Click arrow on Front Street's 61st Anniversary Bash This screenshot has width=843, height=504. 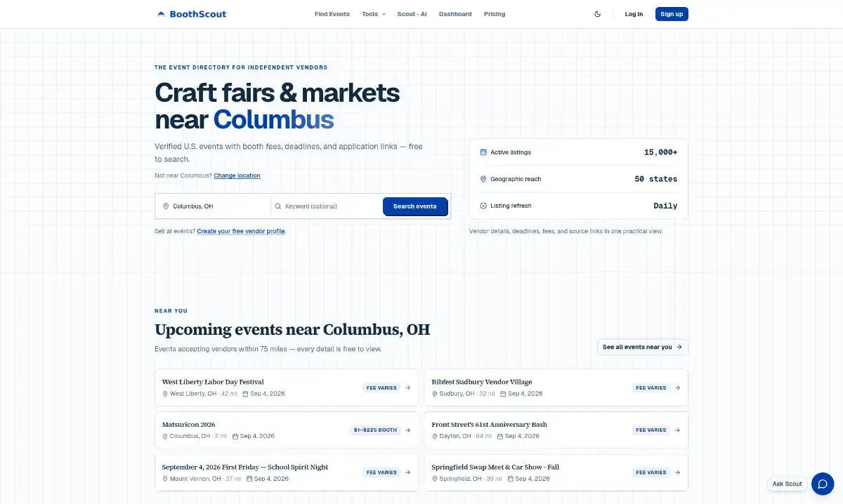[x=678, y=430]
